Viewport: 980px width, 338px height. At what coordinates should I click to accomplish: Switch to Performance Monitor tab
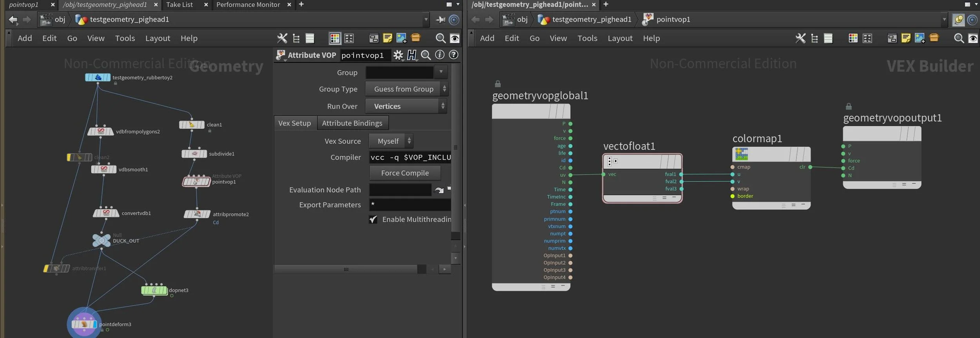click(x=248, y=5)
